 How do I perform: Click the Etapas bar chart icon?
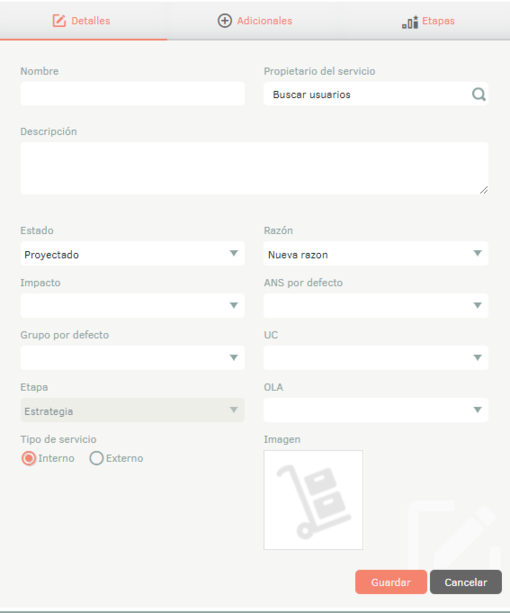coord(410,22)
